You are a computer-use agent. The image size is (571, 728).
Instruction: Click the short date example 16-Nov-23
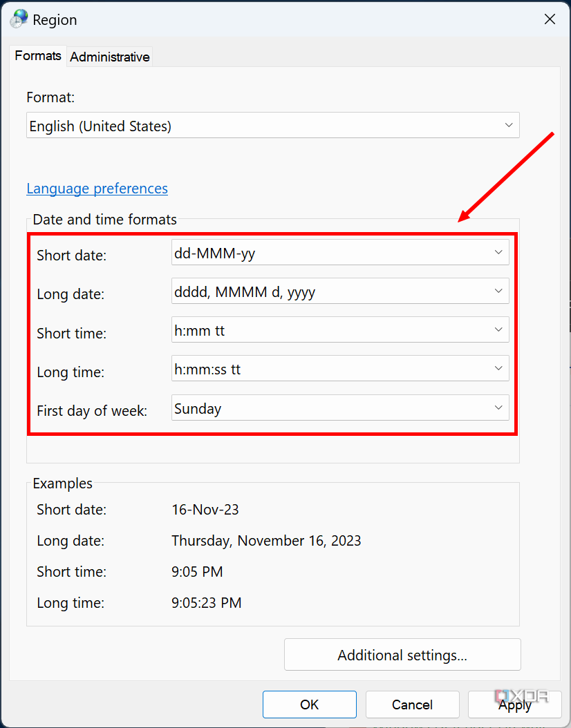pos(205,510)
